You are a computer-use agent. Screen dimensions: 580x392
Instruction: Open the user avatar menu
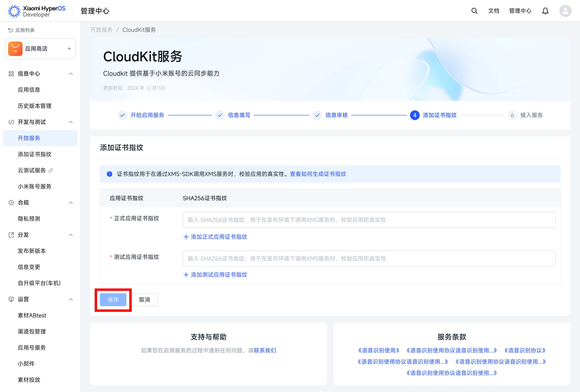click(565, 11)
